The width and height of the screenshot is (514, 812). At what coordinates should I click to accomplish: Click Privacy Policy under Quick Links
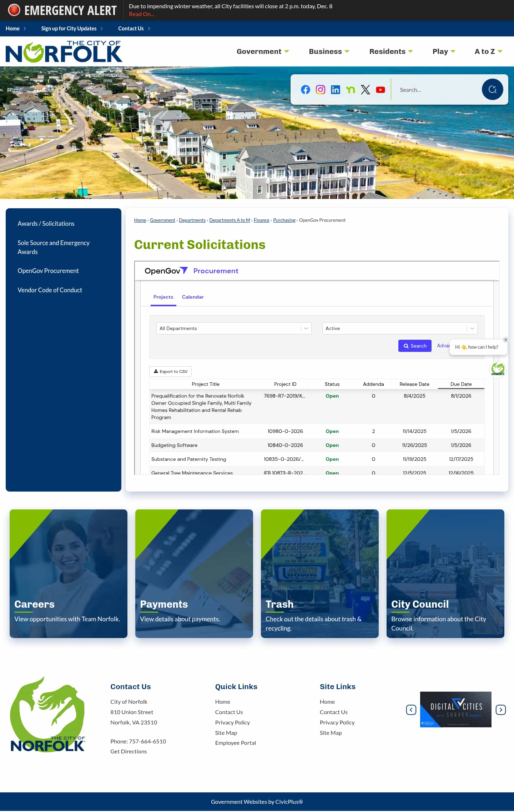pyautogui.click(x=232, y=722)
